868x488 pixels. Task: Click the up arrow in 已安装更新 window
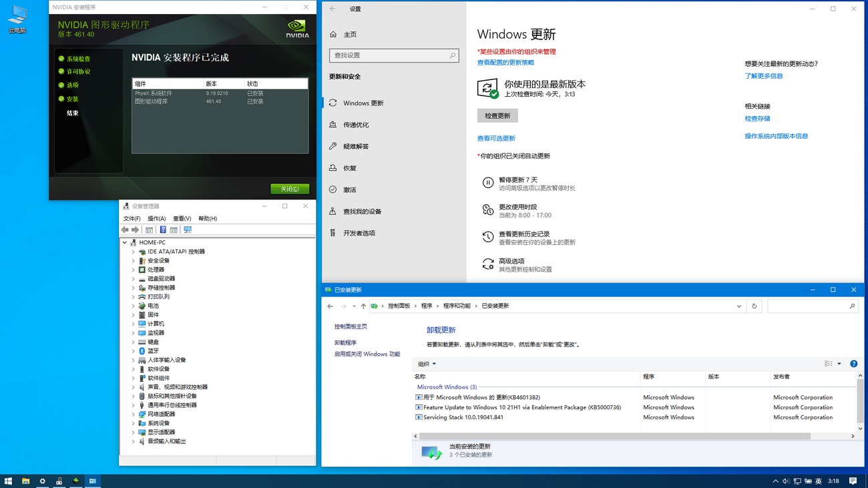pyautogui.click(x=363, y=306)
